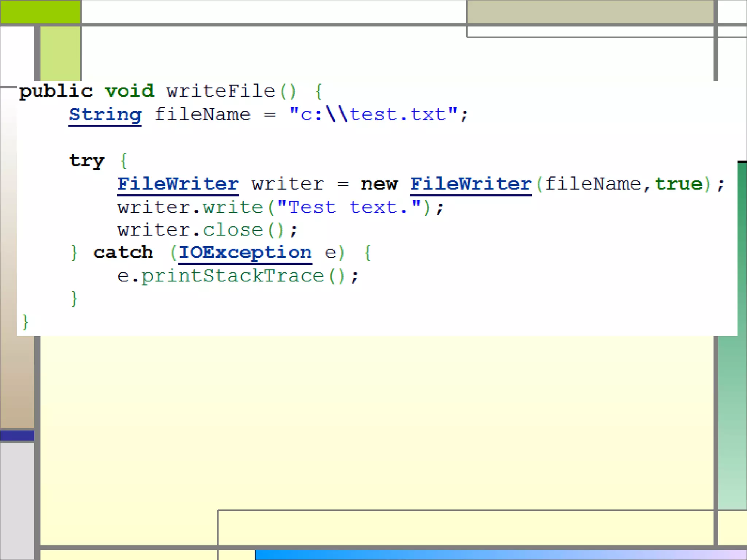Open the FileWriter link after 'new'

click(x=471, y=184)
